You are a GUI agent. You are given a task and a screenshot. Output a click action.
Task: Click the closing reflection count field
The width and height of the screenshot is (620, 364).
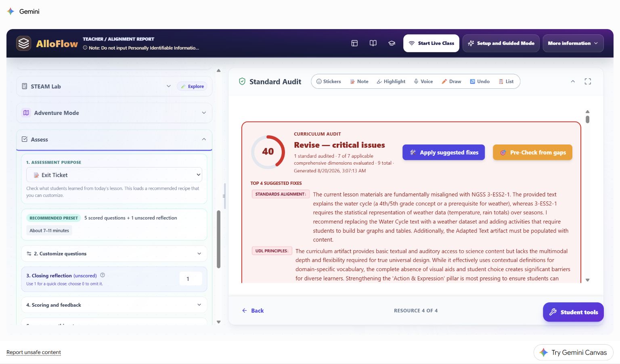point(191,279)
